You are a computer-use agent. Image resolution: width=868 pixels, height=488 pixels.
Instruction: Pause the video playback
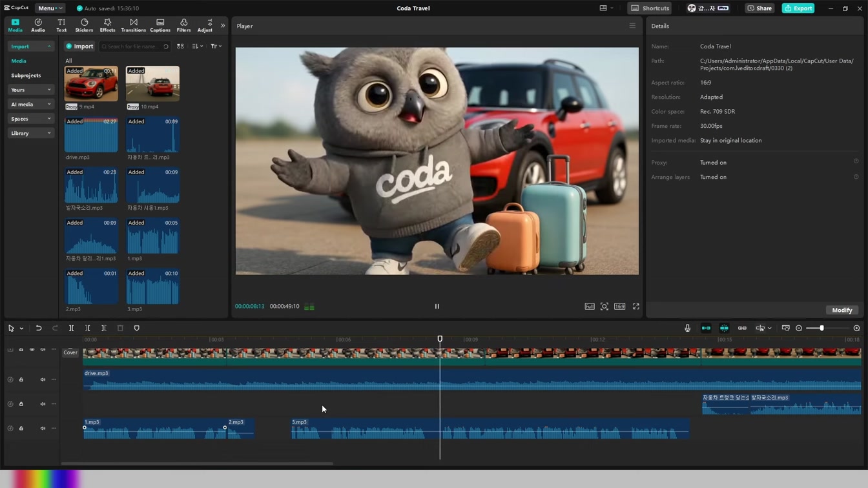point(437,307)
